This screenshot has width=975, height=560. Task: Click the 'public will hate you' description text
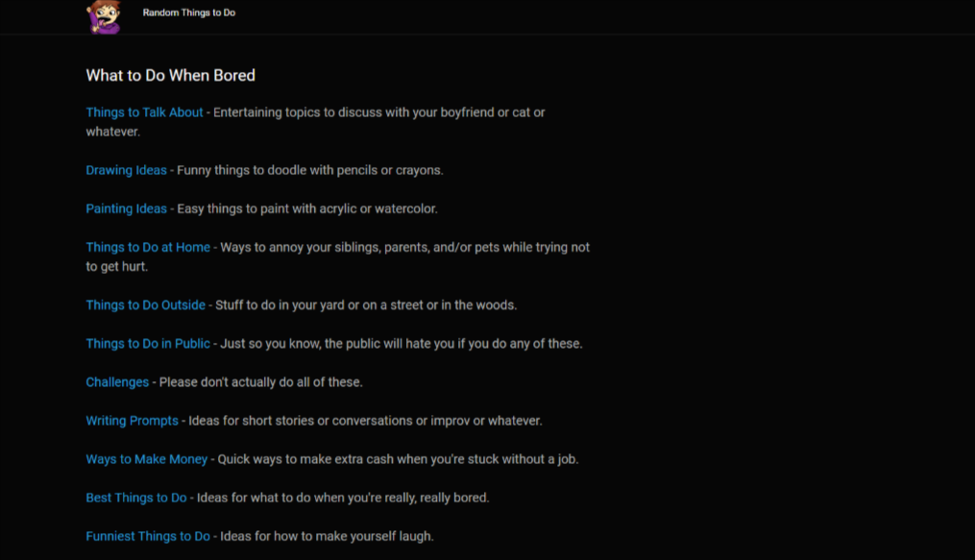click(402, 344)
